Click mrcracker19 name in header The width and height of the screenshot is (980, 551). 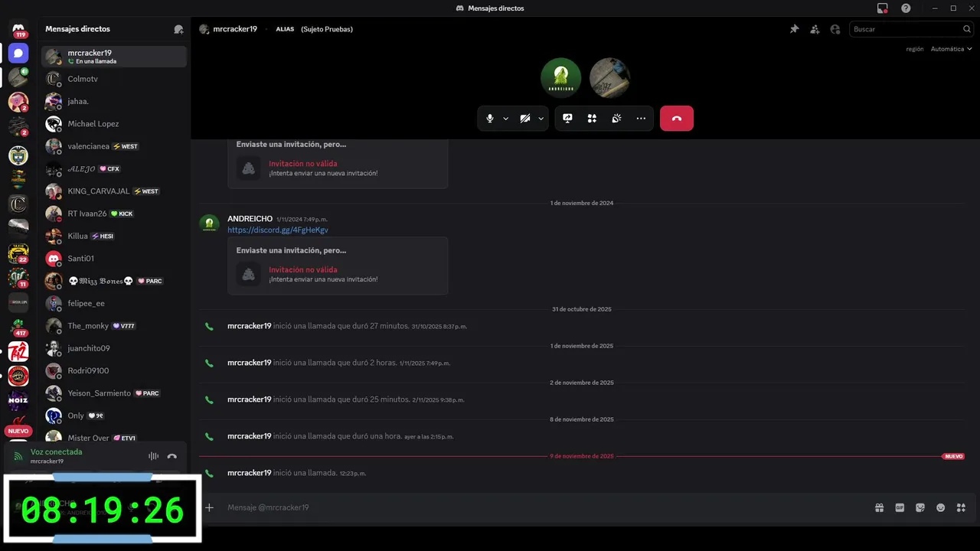coord(234,29)
